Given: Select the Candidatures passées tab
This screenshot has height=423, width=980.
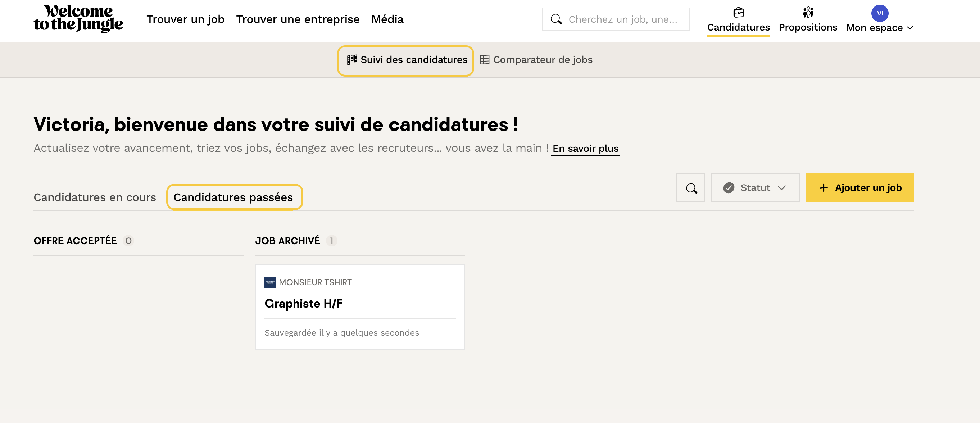Looking at the screenshot, I should pyautogui.click(x=233, y=197).
